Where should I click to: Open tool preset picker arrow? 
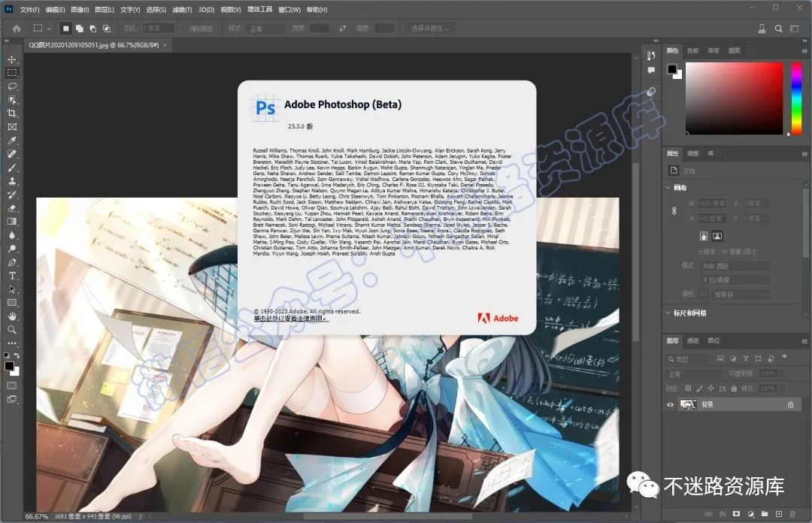pos(49,29)
